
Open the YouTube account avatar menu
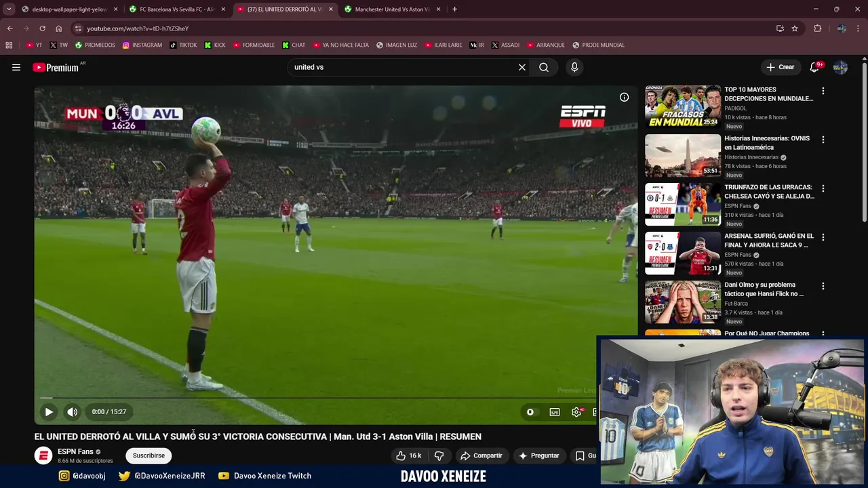coord(840,67)
